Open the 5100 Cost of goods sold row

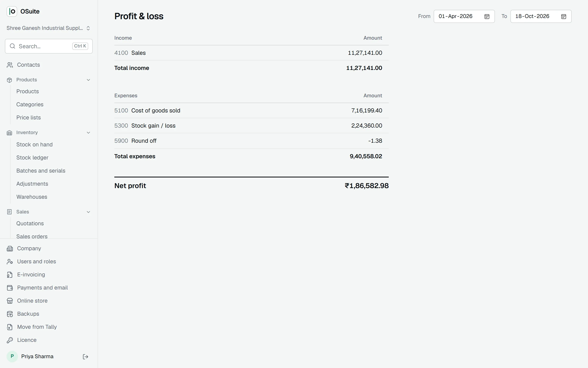coord(252,110)
